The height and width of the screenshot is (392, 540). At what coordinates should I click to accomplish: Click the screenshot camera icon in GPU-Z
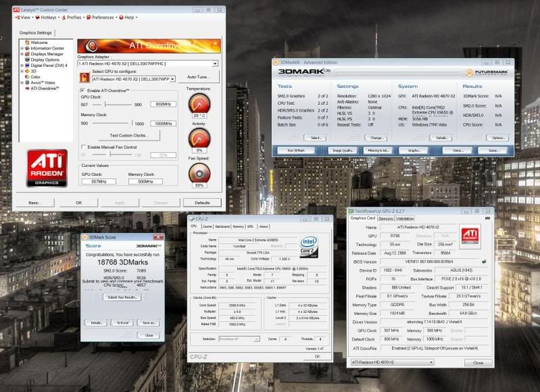click(487, 218)
